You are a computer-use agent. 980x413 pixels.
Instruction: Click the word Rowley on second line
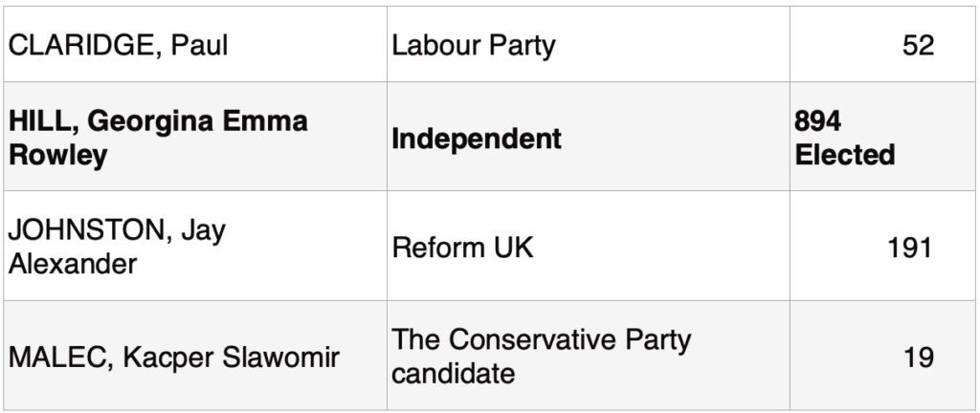click(57, 155)
